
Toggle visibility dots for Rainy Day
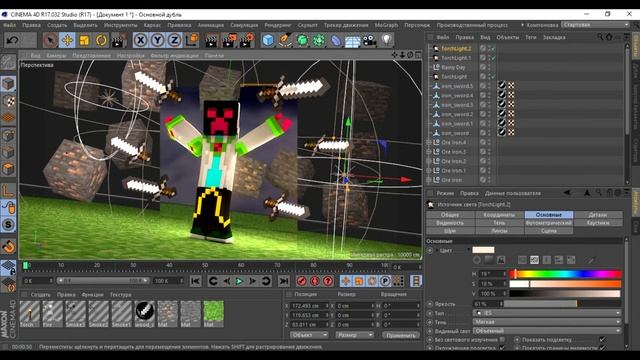pos(489,67)
